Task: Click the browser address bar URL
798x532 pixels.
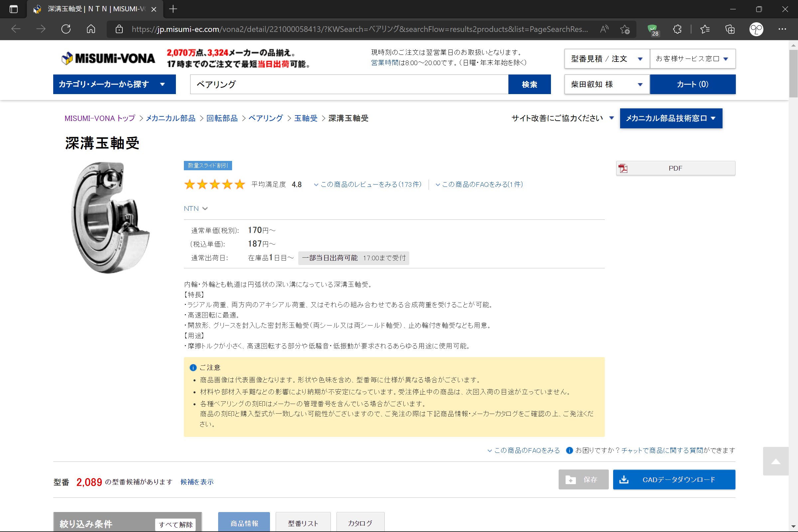Action: point(360,29)
